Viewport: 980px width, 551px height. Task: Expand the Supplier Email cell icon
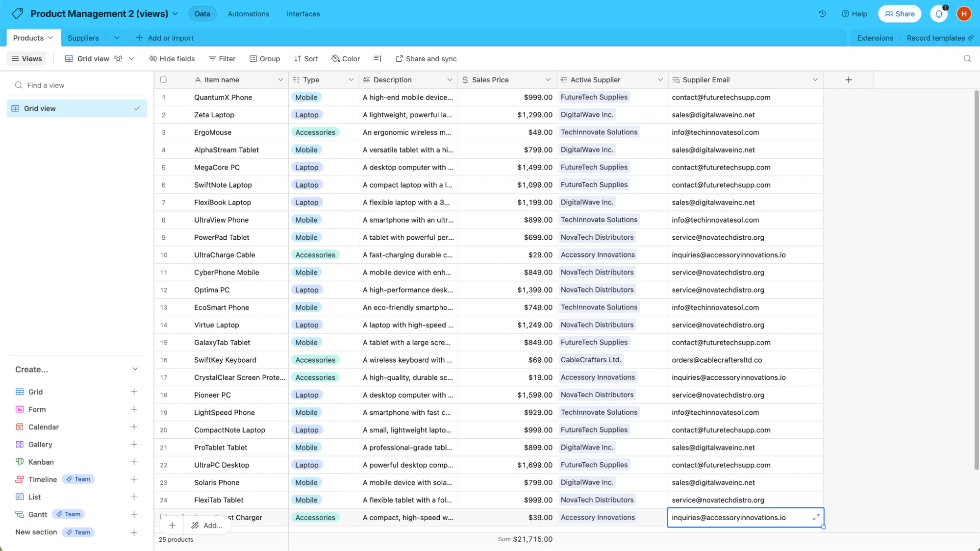tap(816, 517)
